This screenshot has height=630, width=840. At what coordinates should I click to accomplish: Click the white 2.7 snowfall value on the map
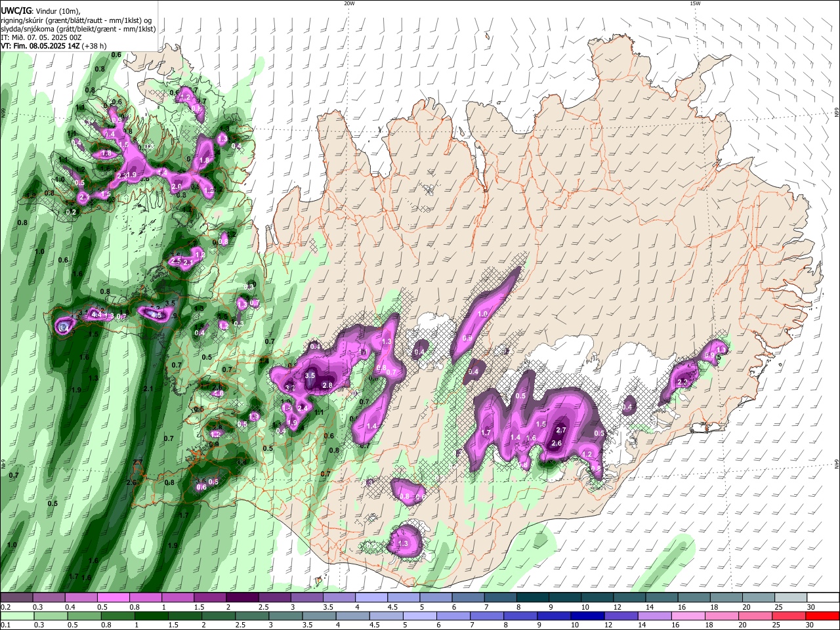(560, 430)
